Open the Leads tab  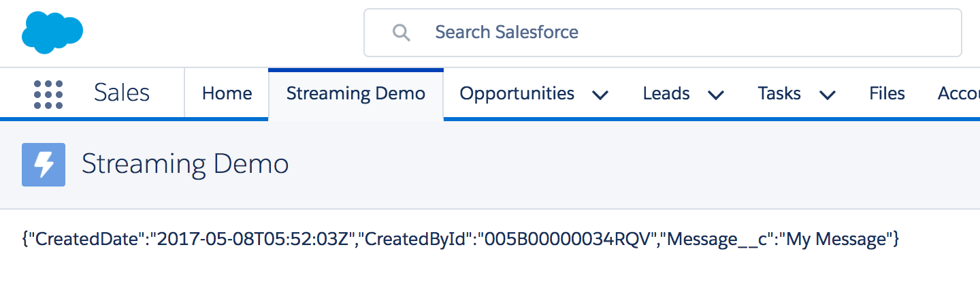click(666, 93)
